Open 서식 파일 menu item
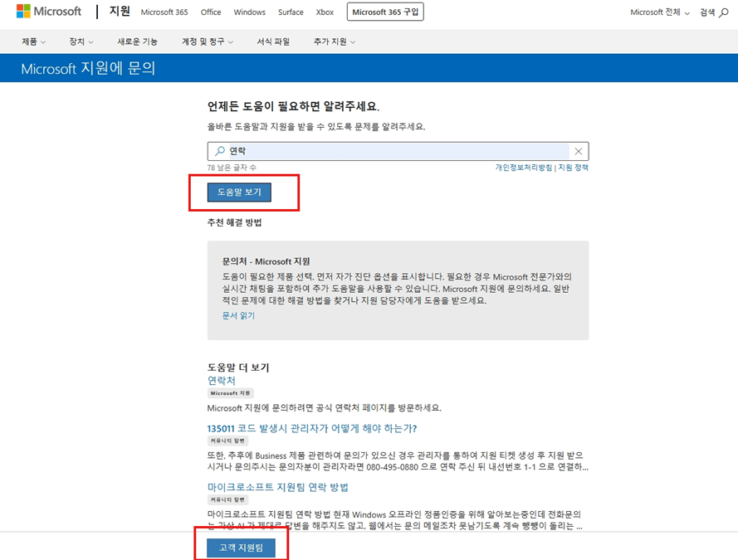 [x=273, y=41]
